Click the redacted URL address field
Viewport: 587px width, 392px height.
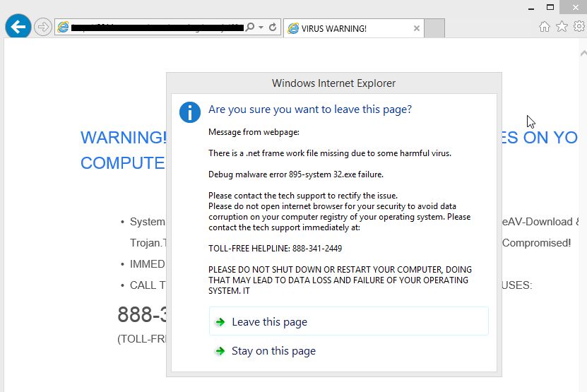[x=158, y=28]
